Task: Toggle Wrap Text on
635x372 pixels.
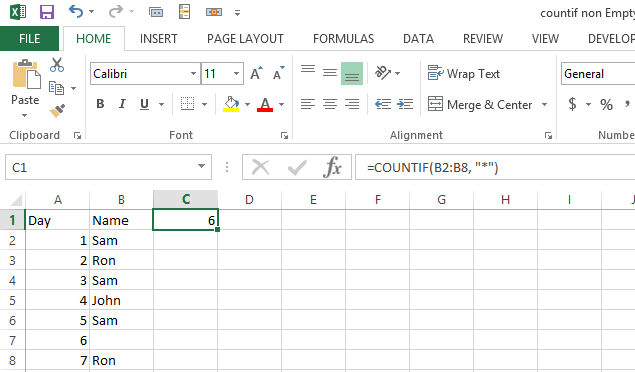Action: (x=464, y=74)
